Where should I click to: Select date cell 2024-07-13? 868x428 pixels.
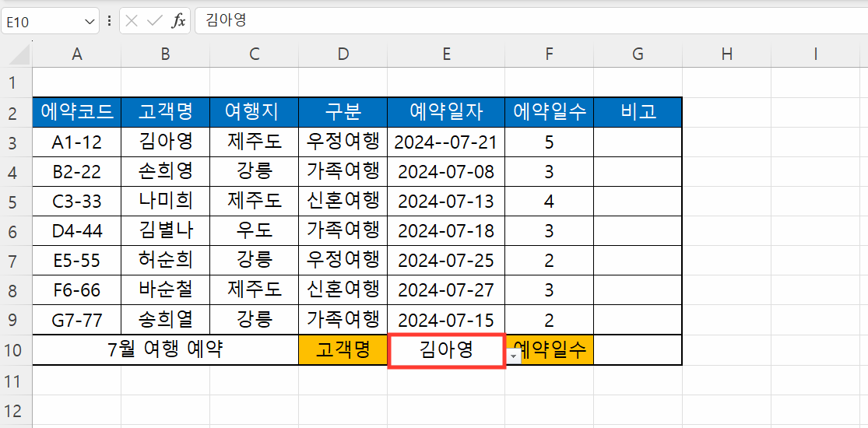(446, 202)
